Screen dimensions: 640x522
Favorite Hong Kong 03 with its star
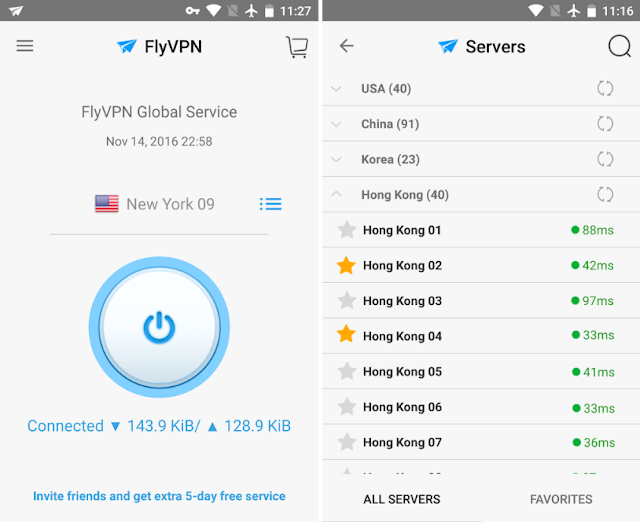[347, 301]
